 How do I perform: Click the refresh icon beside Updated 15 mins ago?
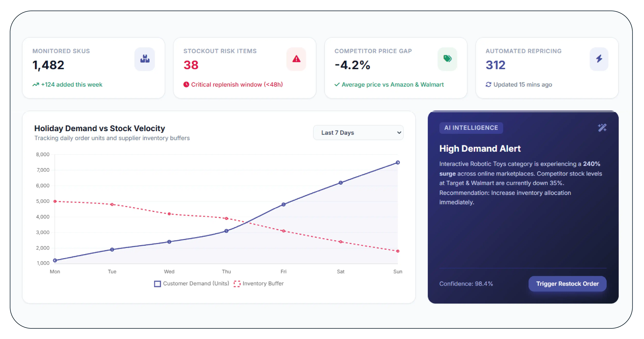pos(488,85)
